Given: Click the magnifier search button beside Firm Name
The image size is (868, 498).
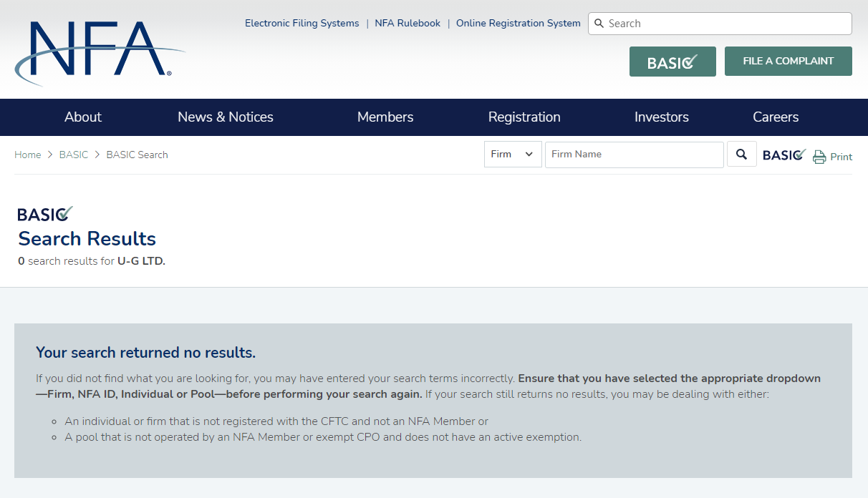Looking at the screenshot, I should [x=742, y=154].
